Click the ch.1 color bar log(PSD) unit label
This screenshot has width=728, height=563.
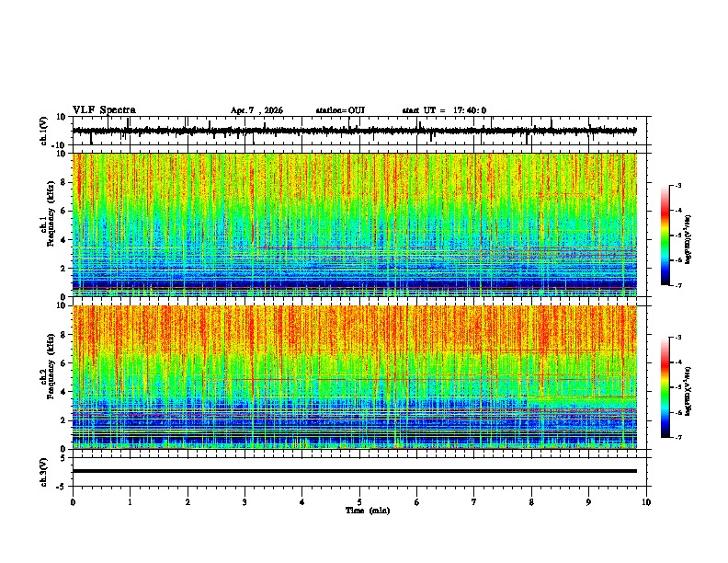688,240
